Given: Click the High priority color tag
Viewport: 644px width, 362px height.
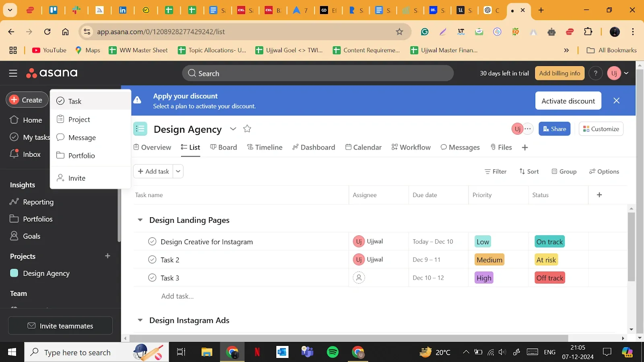Looking at the screenshot, I should (483, 278).
